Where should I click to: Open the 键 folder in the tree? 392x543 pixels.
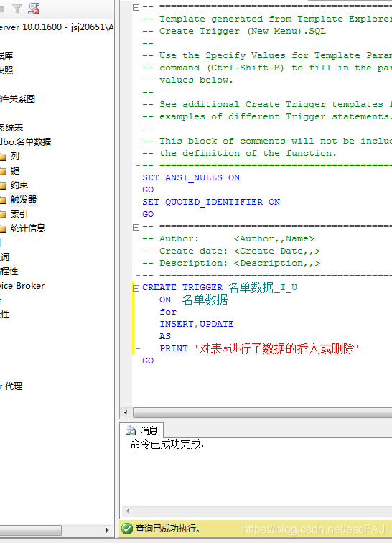(x=15, y=171)
